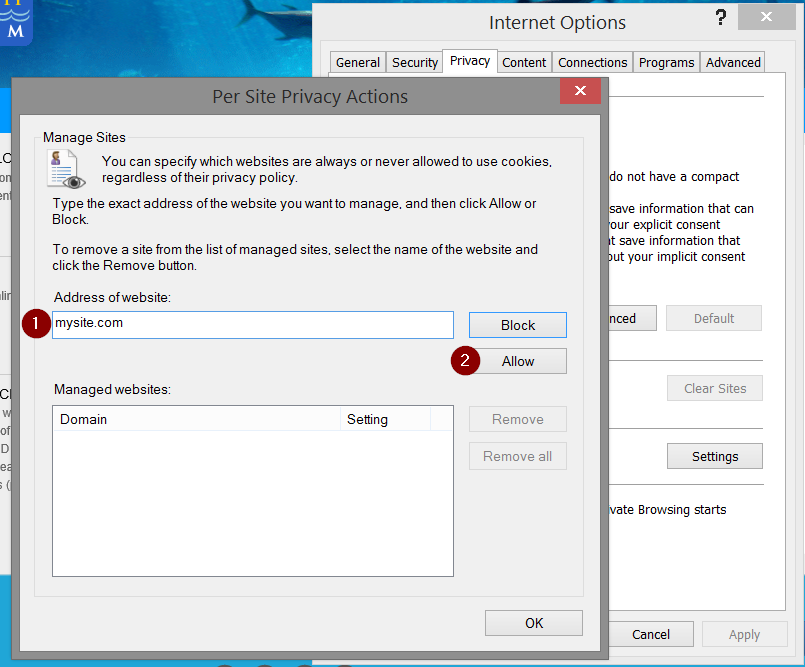
Task: Open the Advanced tab
Action: coord(733,62)
